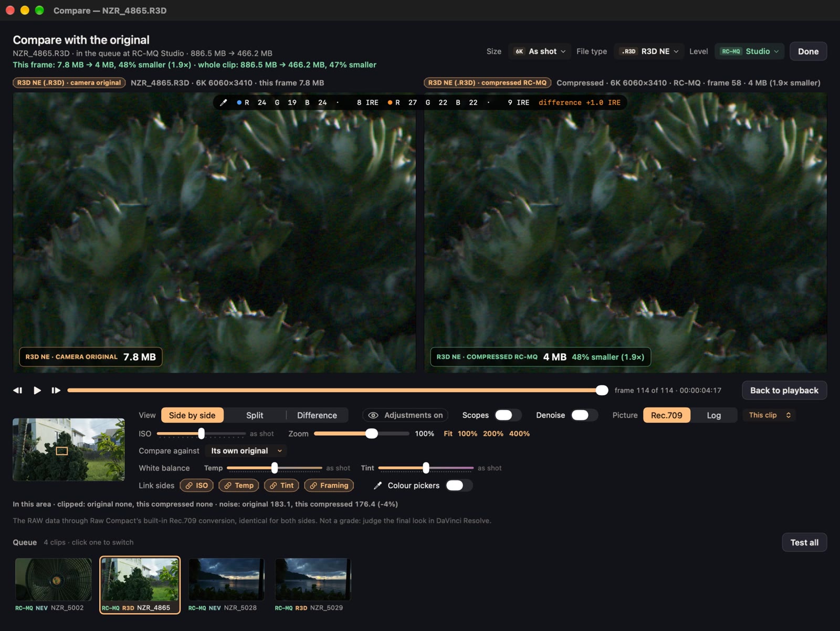Switch view to Split
The width and height of the screenshot is (840, 631).
tap(255, 415)
